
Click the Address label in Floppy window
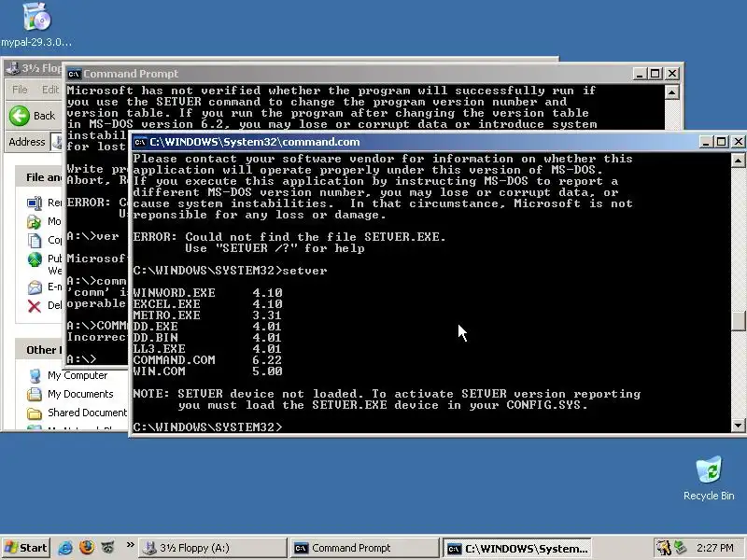pos(27,142)
